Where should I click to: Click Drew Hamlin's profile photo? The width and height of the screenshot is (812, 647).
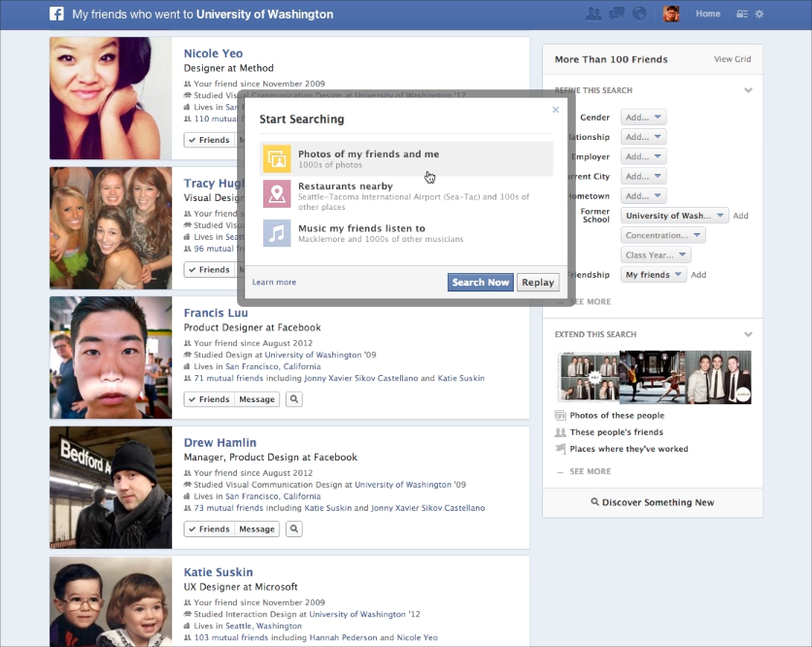coord(111,488)
